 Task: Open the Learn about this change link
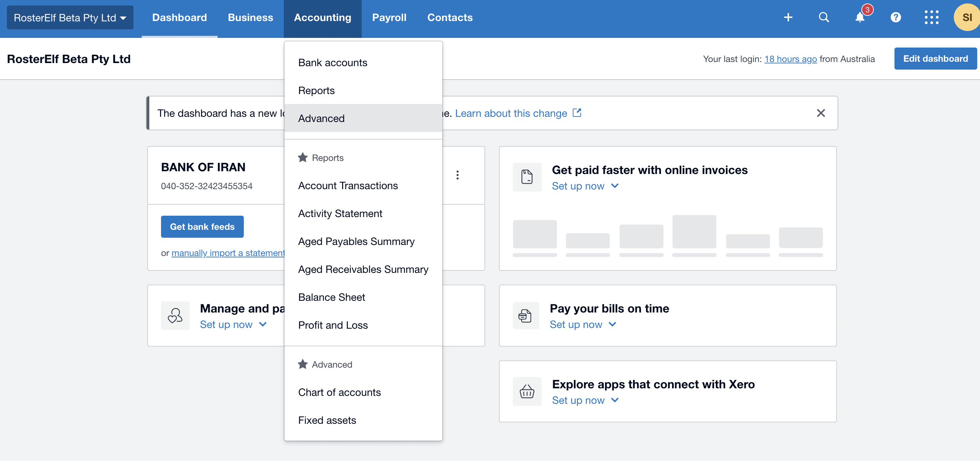512,113
